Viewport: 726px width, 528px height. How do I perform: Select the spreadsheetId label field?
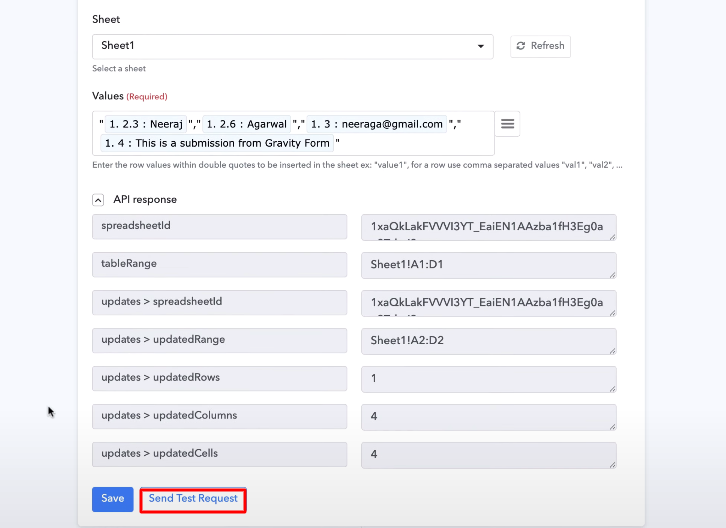[x=219, y=227]
